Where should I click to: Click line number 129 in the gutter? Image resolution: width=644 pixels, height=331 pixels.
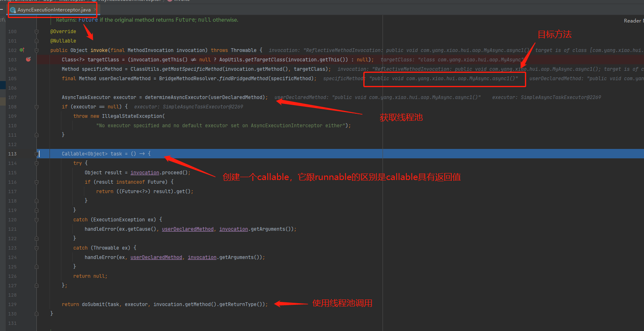tap(12, 304)
